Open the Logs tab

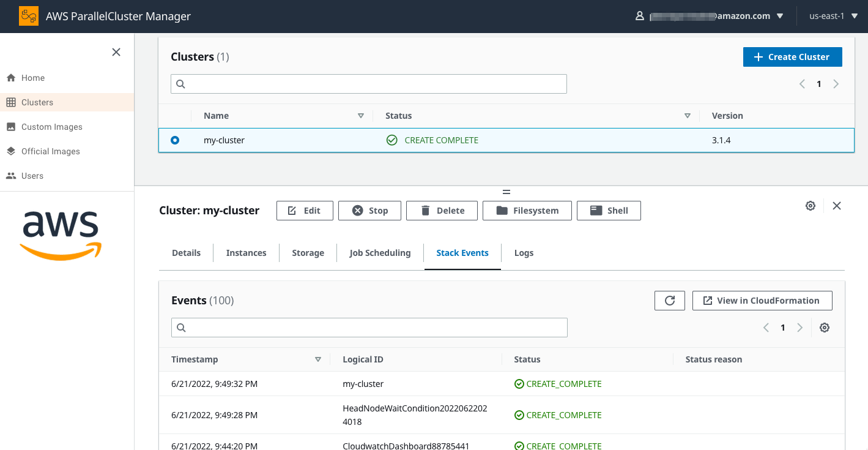click(524, 253)
